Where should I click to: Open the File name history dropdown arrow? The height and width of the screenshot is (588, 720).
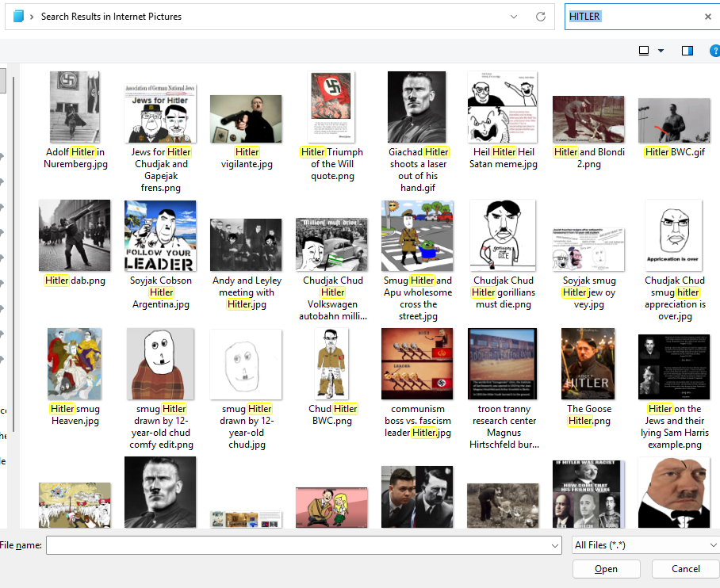[555, 545]
